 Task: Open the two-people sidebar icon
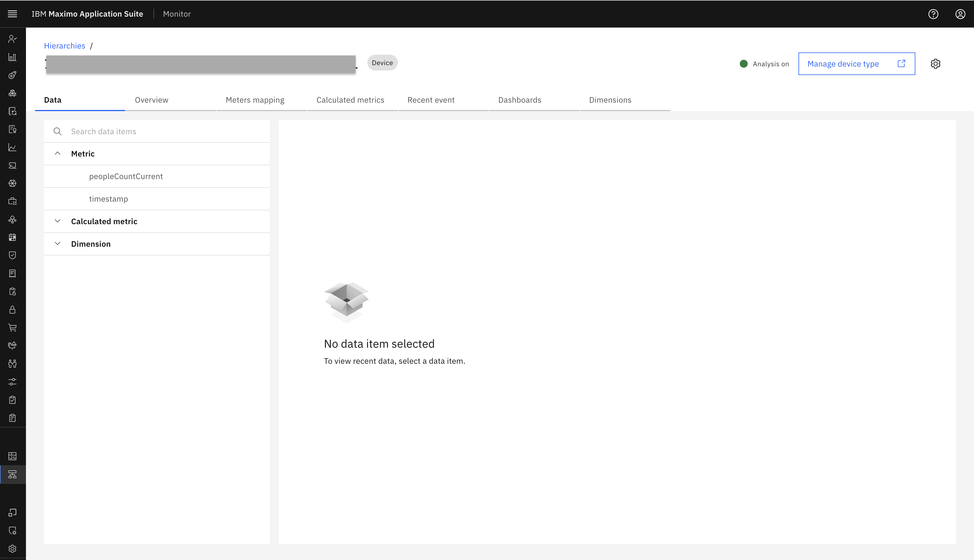click(12, 363)
